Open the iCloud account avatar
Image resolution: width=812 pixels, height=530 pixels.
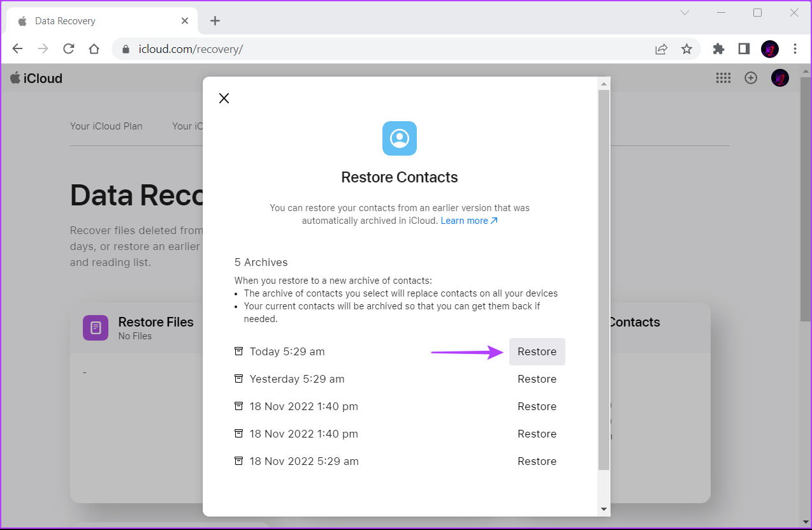coord(780,78)
